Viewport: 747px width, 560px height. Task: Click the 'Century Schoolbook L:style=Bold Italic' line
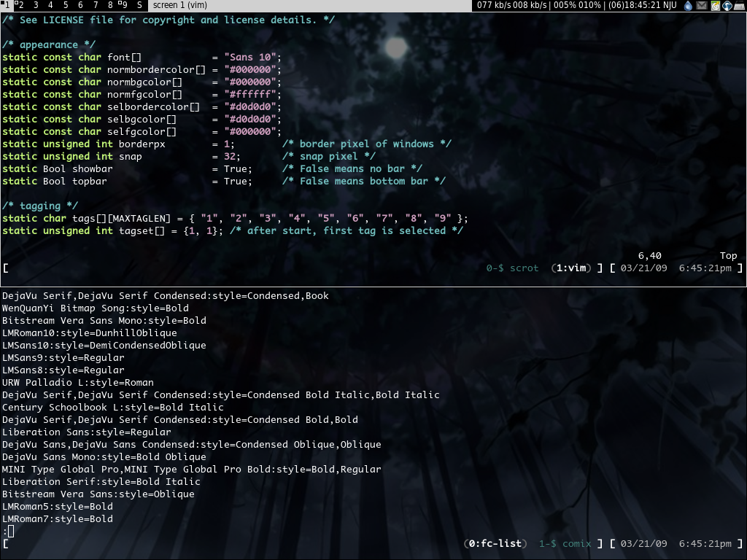tap(113, 407)
